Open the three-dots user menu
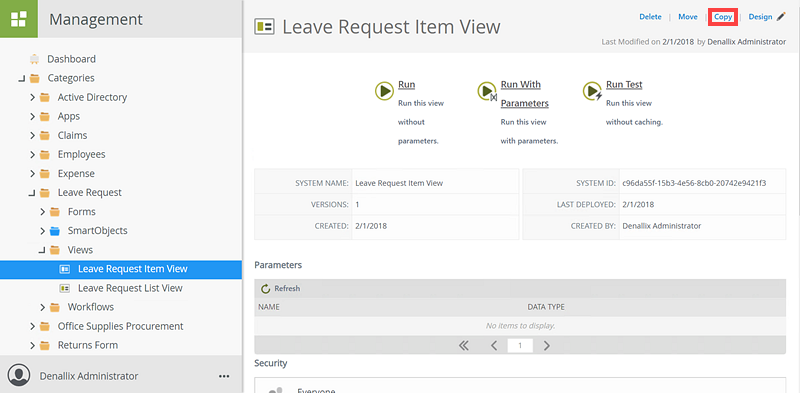Image resolution: width=800 pixels, height=393 pixels. pyautogui.click(x=224, y=376)
